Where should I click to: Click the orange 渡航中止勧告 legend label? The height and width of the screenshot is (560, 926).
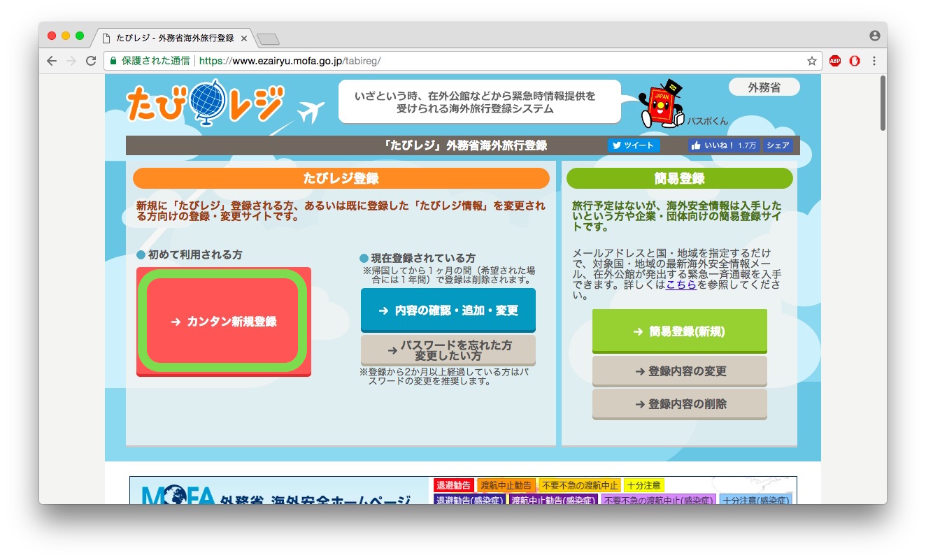pos(506,485)
